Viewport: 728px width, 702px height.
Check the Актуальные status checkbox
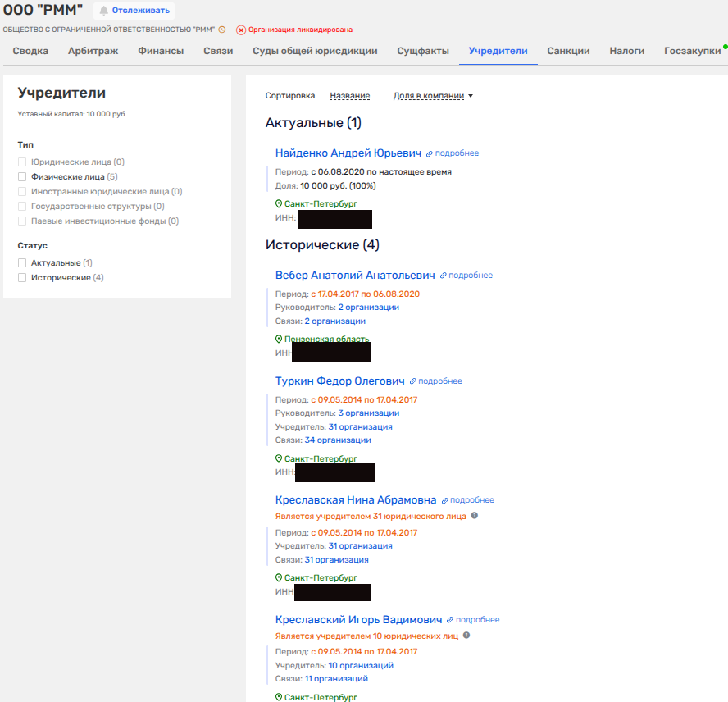23,263
